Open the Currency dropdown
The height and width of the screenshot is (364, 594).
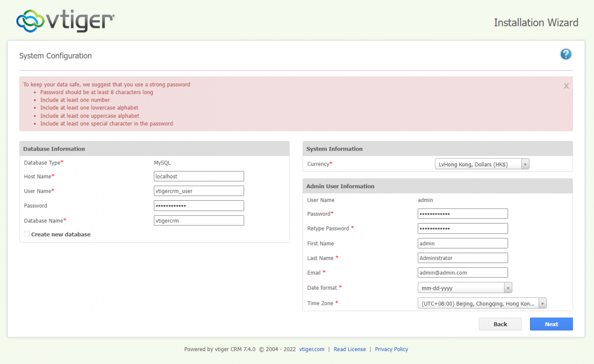pos(482,164)
